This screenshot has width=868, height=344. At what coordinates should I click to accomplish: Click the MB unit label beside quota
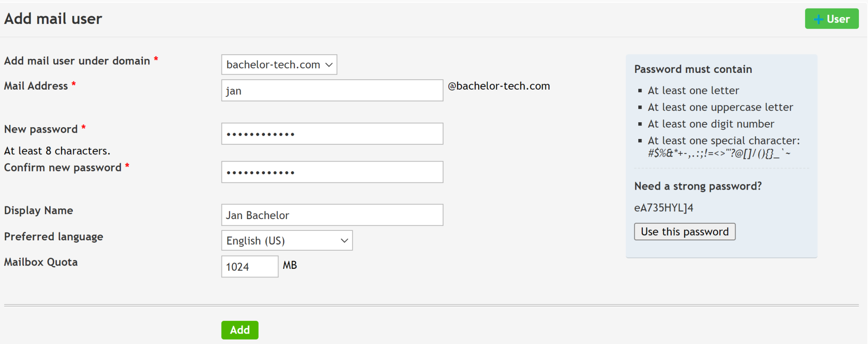pos(291,265)
